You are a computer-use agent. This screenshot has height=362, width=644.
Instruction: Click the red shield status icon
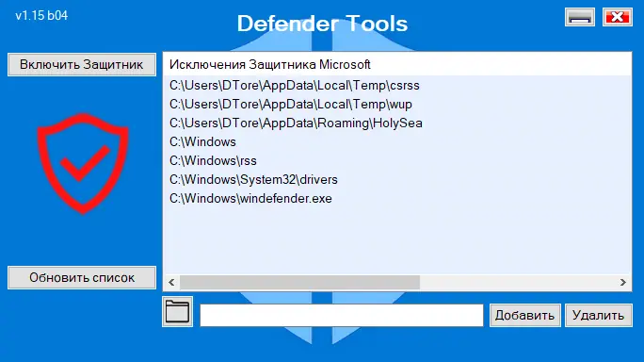[x=83, y=163]
